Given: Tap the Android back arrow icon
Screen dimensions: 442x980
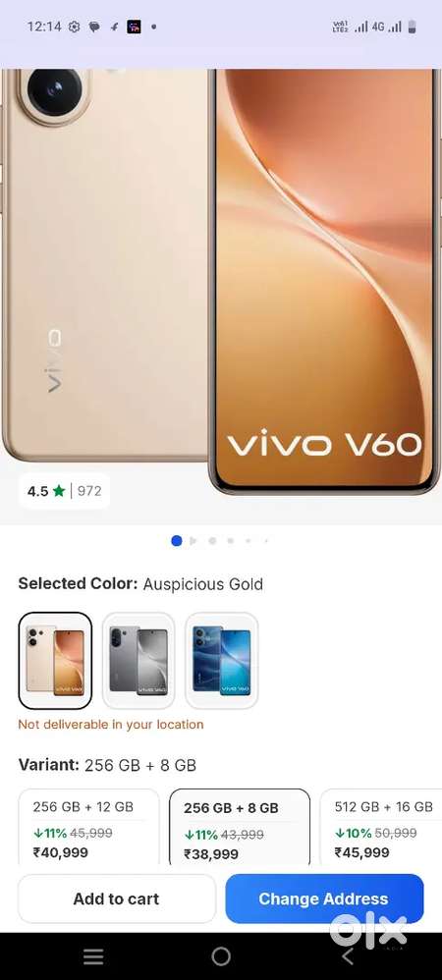Looking at the screenshot, I should coord(348,955).
